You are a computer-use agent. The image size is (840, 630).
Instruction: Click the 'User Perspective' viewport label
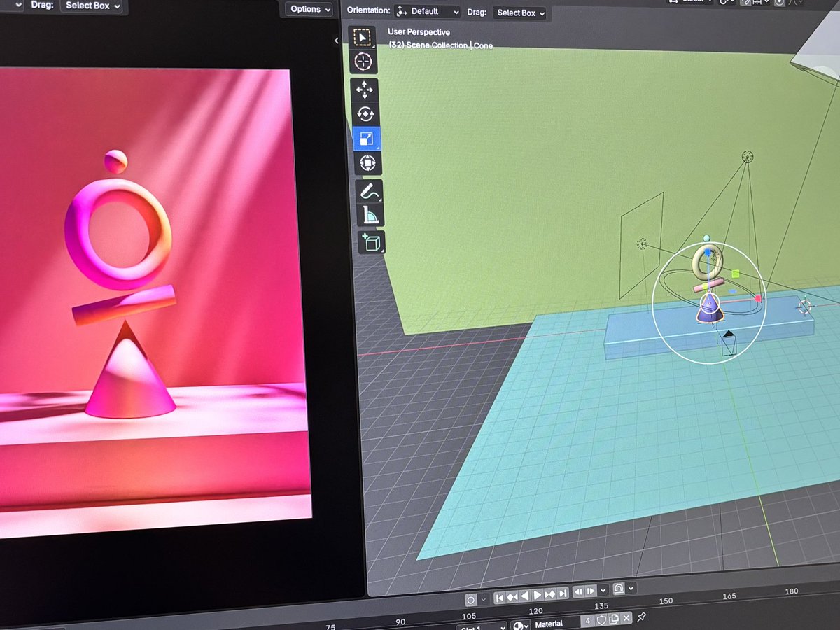419,32
